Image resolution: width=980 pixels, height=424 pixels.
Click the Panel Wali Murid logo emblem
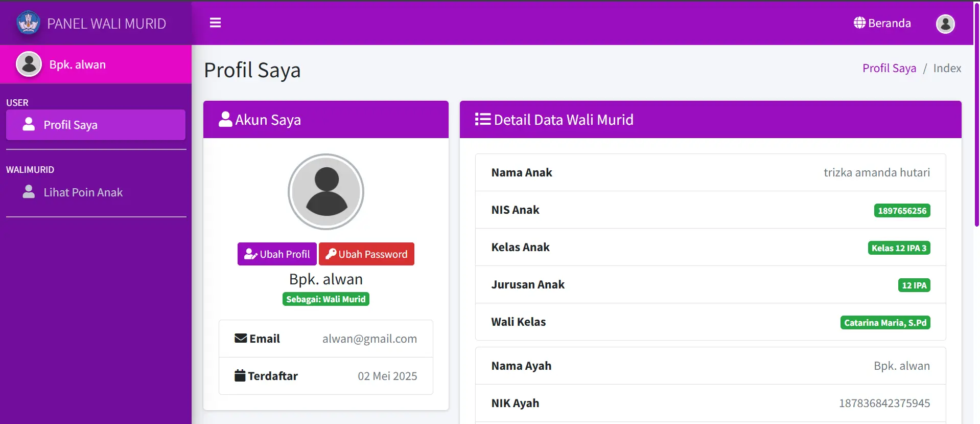coord(28,23)
